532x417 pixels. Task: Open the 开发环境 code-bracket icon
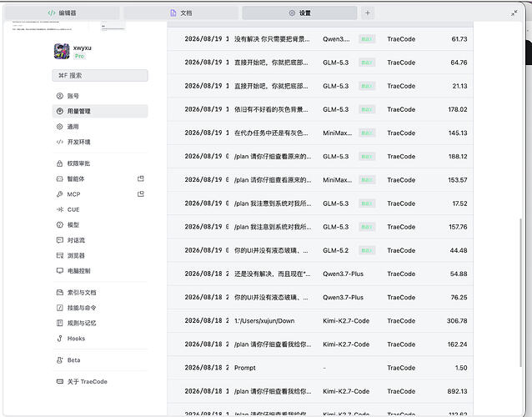click(x=60, y=142)
